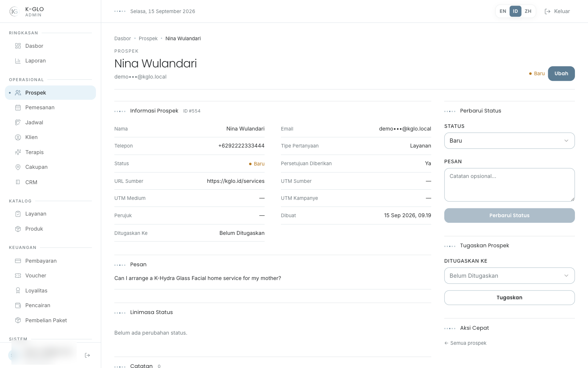Click the Terapis sparkle icon
This screenshot has width=588, height=368.
(x=18, y=152)
